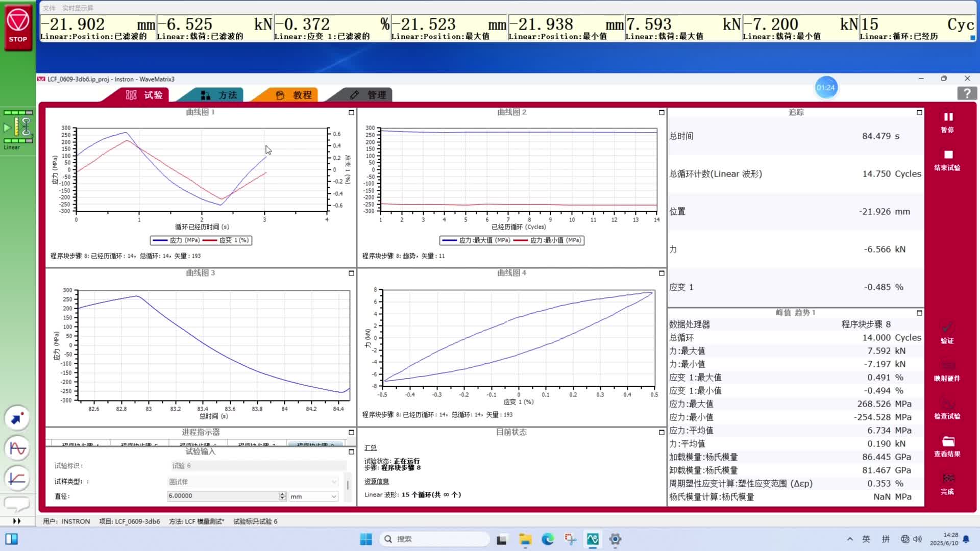Click the diameter value input field
This screenshot has width=980, height=551.
223,496
